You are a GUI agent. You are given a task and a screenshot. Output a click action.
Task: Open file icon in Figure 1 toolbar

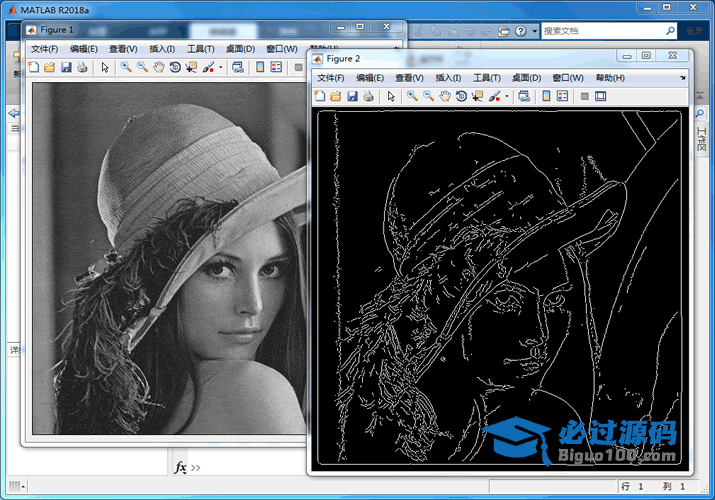tap(49, 68)
